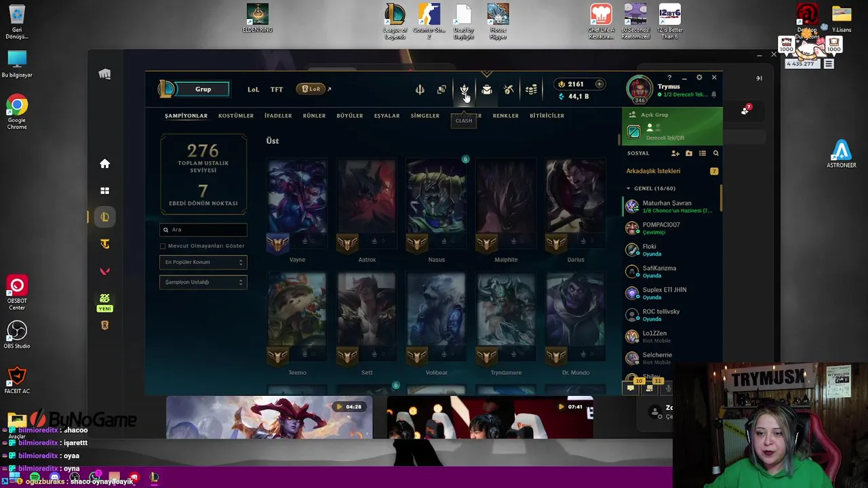Viewport: 868px width, 488px height.
Task: Open Legends of Runeterra icon in Riot sidebar
Action: [104, 325]
